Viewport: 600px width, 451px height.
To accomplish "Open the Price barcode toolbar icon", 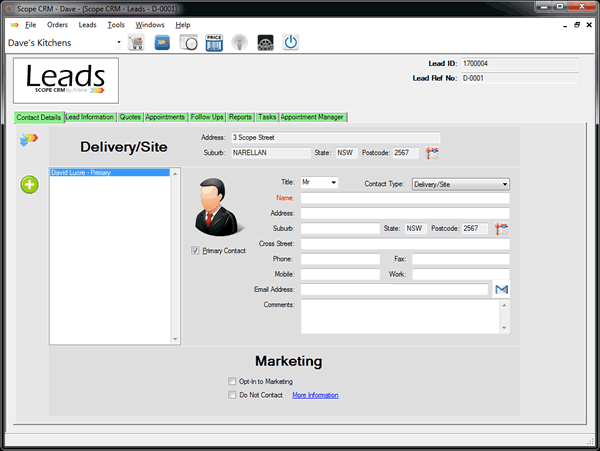I will point(214,43).
